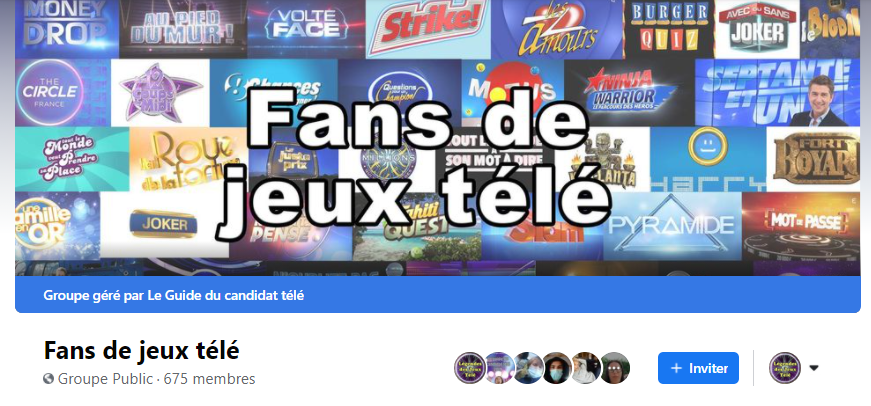871x406 pixels.
Task: Click the Inviter button
Action: coord(698,368)
